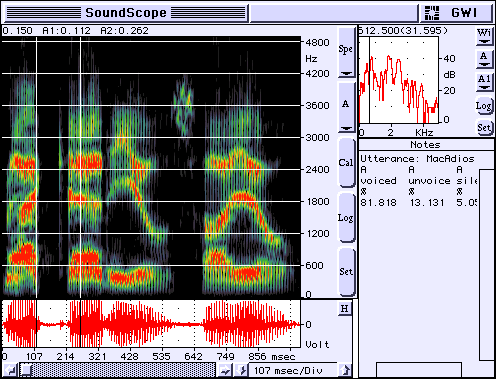
Task: Toggle Log scale on the spectrum plot
Action: 483,106
